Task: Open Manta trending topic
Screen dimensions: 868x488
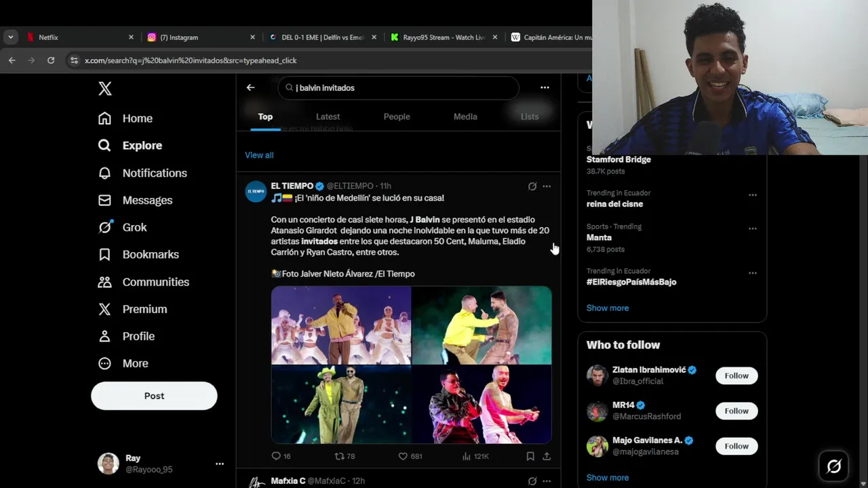Action: point(599,238)
